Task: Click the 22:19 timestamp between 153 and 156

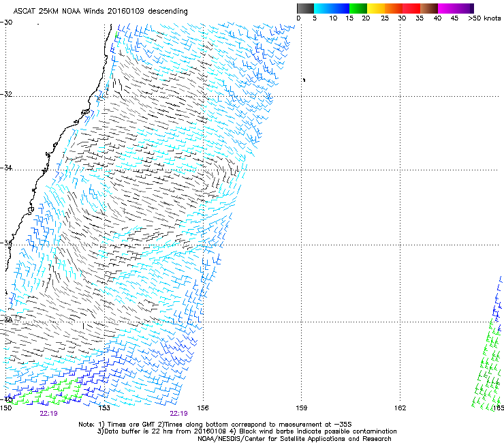Action: point(178,414)
